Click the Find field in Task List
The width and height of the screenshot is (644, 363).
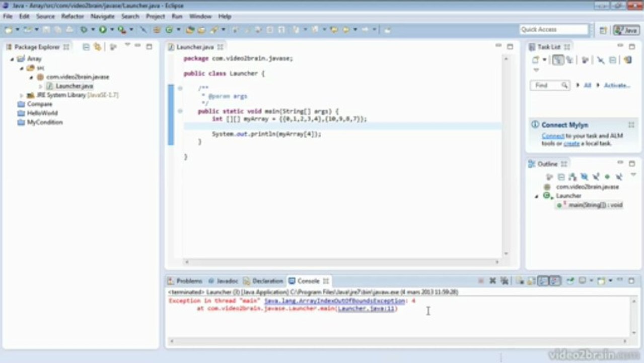550,85
